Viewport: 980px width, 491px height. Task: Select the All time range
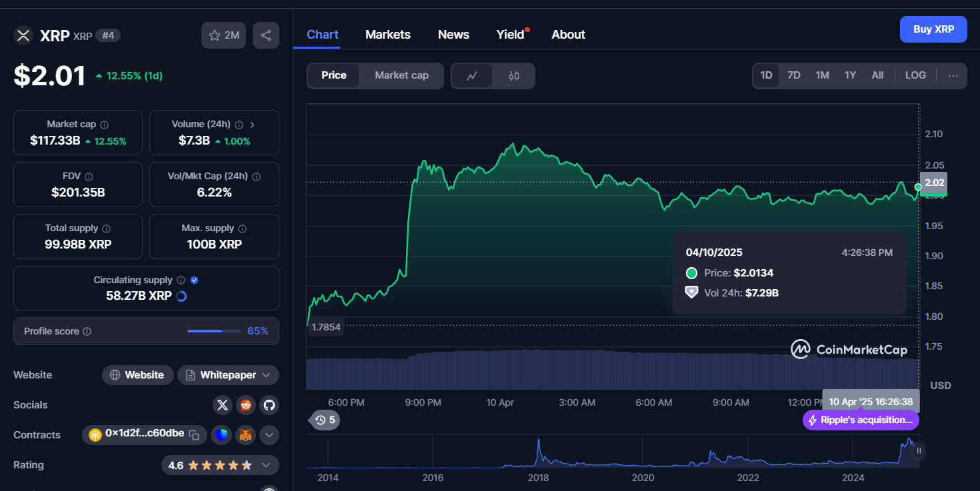877,76
